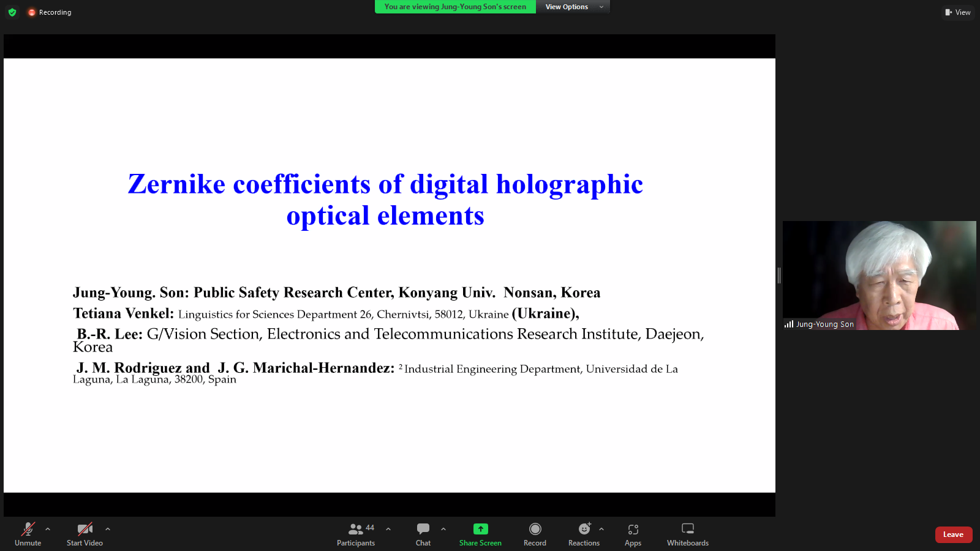Click the 'You are viewing Jung-Young Son's screen' banner
The width and height of the screenshot is (980, 551).
click(x=455, y=7)
